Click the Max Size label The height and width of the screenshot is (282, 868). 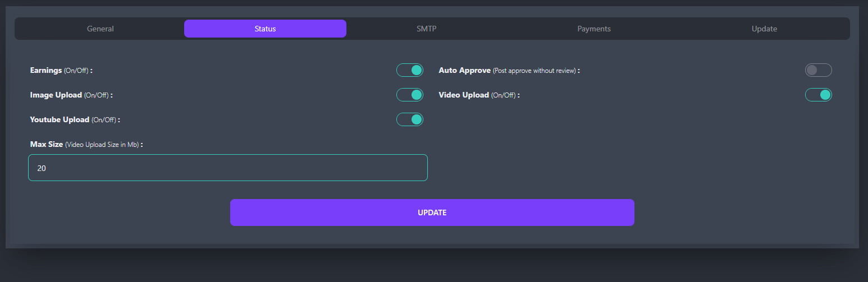[46, 145]
